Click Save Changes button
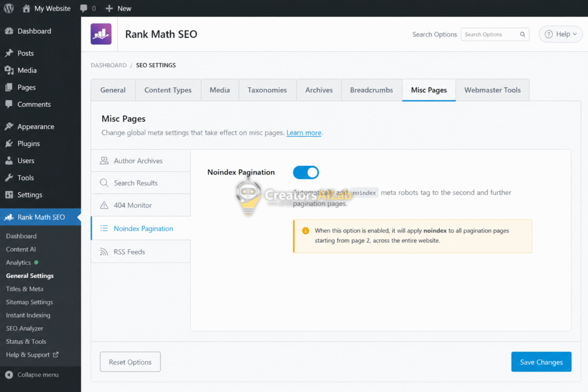 [x=541, y=362]
